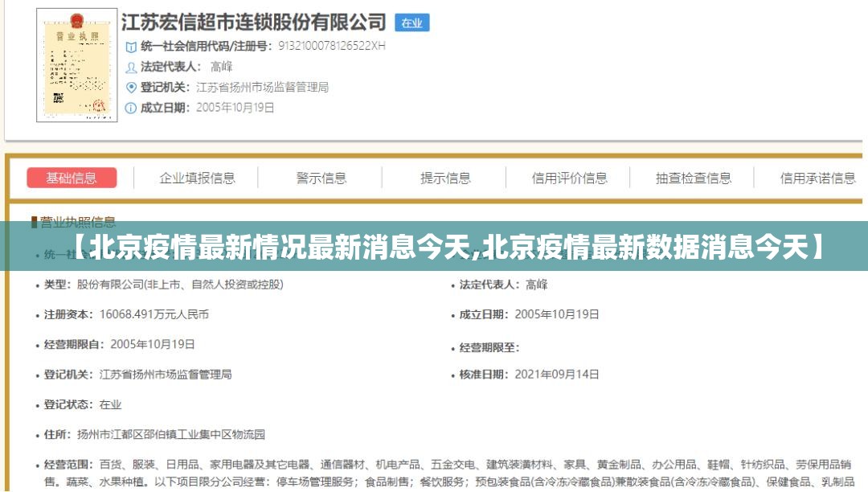
Task: Click the establishment date info icon
Action: [131, 108]
